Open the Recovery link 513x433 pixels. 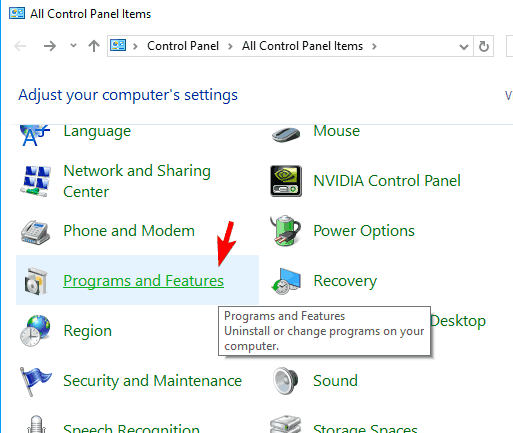345,281
